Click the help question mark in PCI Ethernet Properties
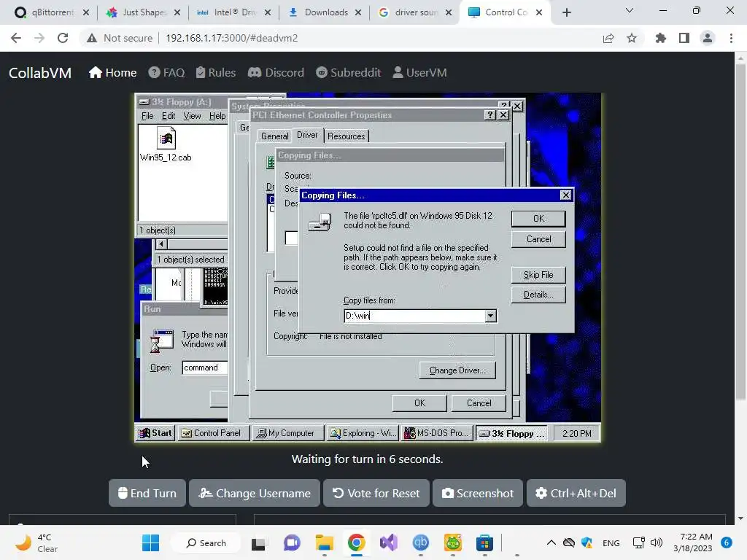747x560 pixels. click(x=489, y=114)
